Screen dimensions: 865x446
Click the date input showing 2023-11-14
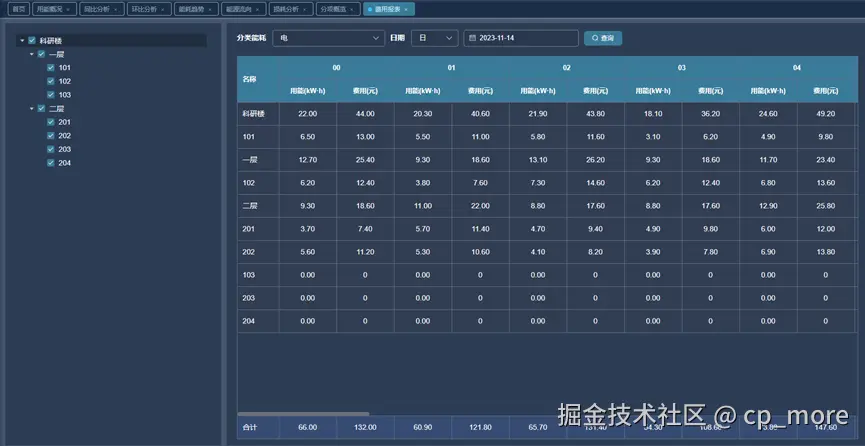click(x=521, y=38)
